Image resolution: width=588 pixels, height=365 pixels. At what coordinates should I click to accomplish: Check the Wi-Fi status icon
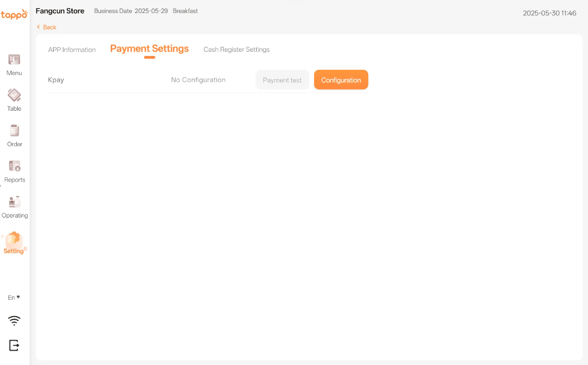coord(14,320)
